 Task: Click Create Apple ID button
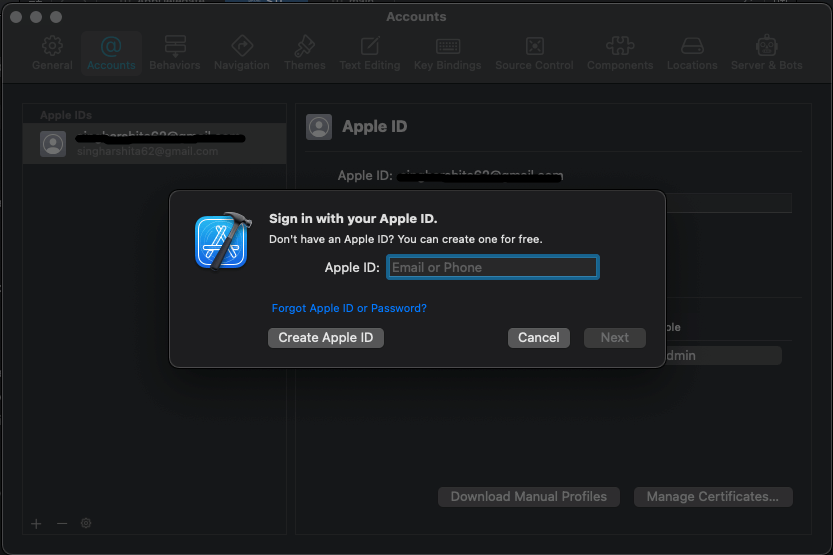coord(326,338)
